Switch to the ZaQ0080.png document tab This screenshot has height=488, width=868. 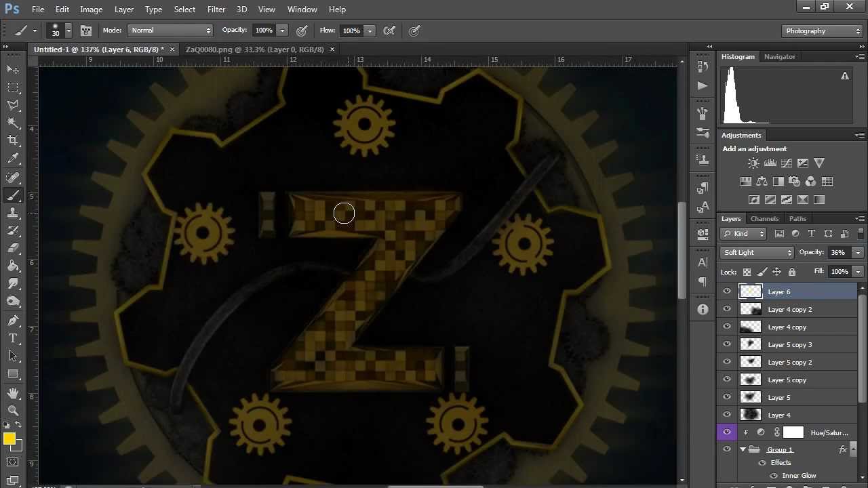click(x=254, y=49)
